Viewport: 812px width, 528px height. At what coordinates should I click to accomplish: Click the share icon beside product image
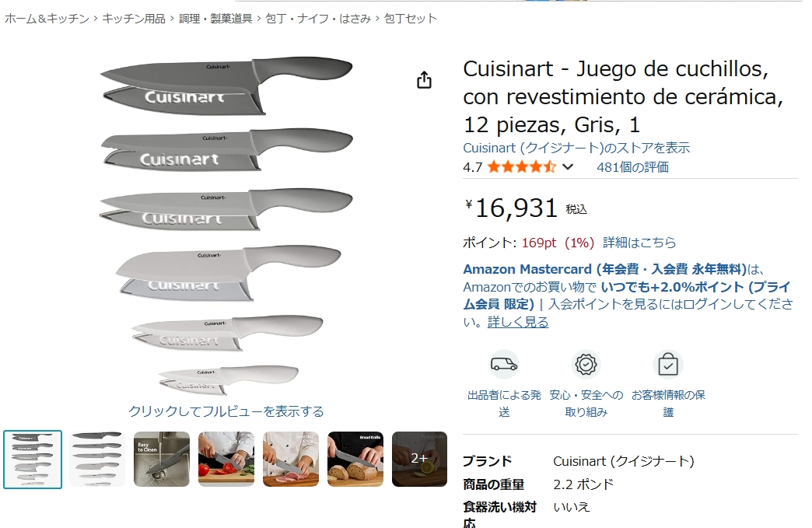point(424,80)
